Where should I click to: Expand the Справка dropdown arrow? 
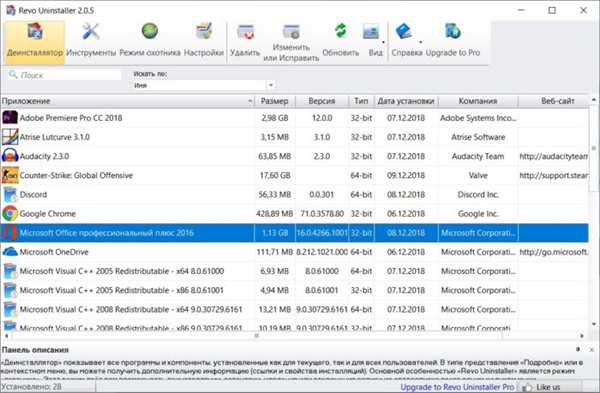(420, 42)
